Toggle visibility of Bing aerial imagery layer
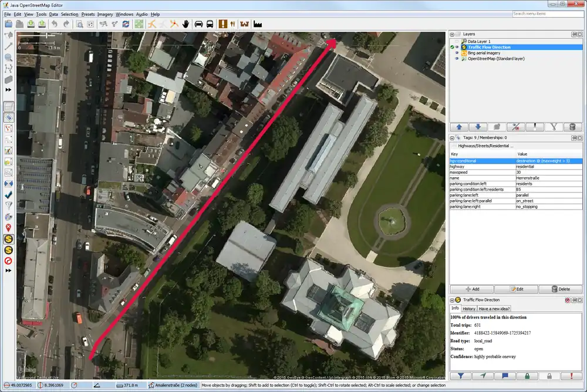This screenshot has width=587, height=392. tap(457, 53)
